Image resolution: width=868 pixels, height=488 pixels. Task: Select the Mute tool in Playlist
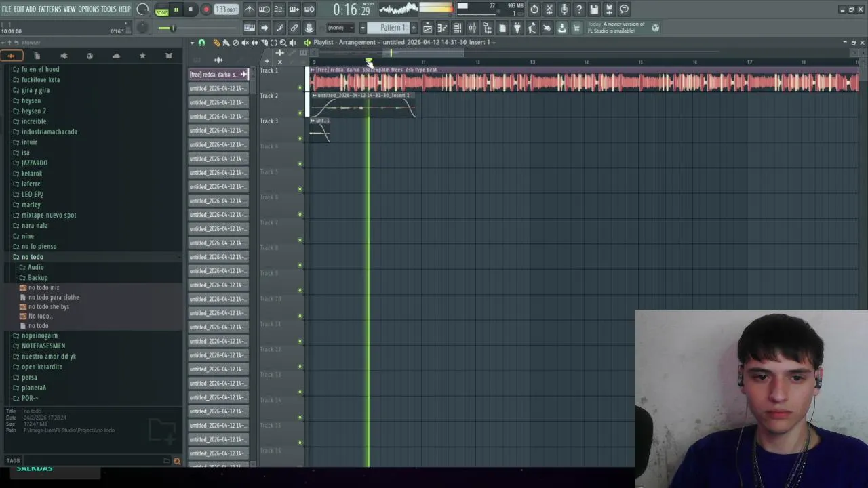tap(245, 42)
